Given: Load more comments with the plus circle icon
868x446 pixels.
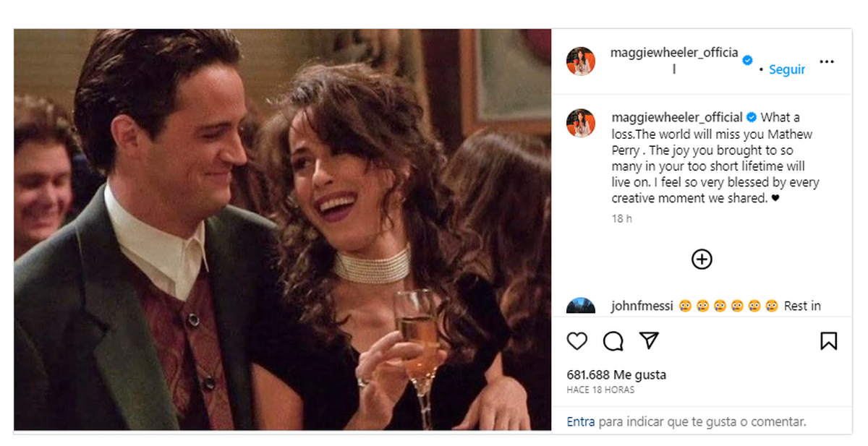Looking at the screenshot, I should tap(701, 259).
